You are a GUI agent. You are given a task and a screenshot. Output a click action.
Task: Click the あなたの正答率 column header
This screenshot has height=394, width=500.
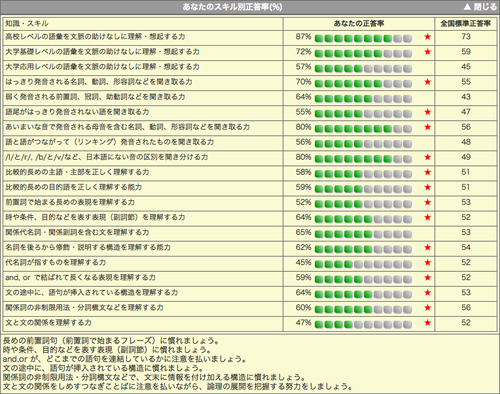(x=359, y=23)
